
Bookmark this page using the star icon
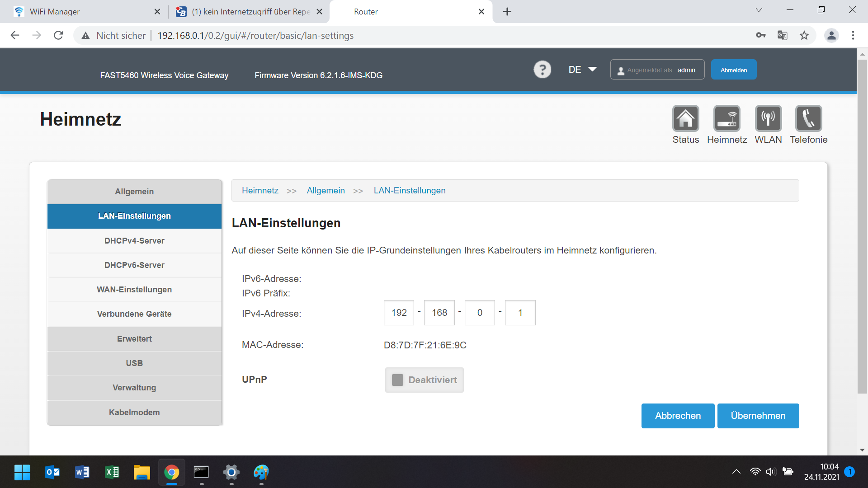coord(804,35)
